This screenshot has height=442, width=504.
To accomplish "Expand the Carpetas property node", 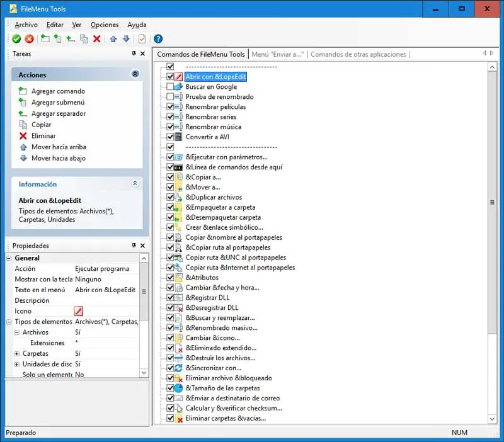I will coord(17,354).
